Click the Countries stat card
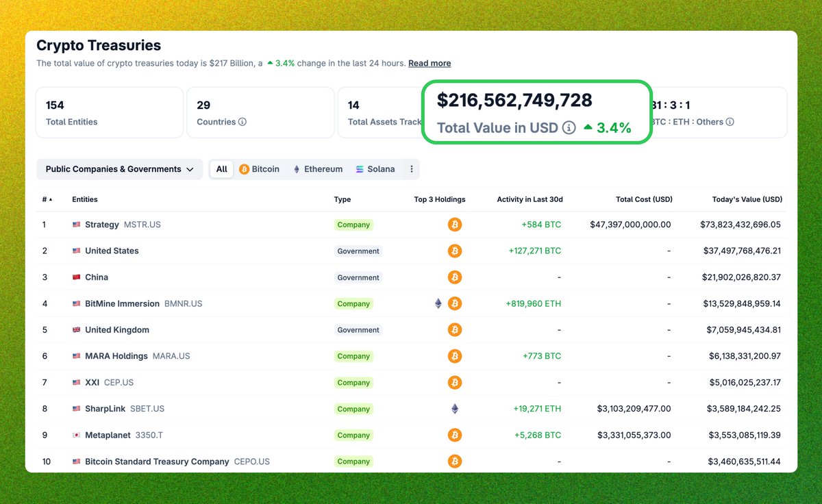The image size is (822, 504). (x=260, y=112)
